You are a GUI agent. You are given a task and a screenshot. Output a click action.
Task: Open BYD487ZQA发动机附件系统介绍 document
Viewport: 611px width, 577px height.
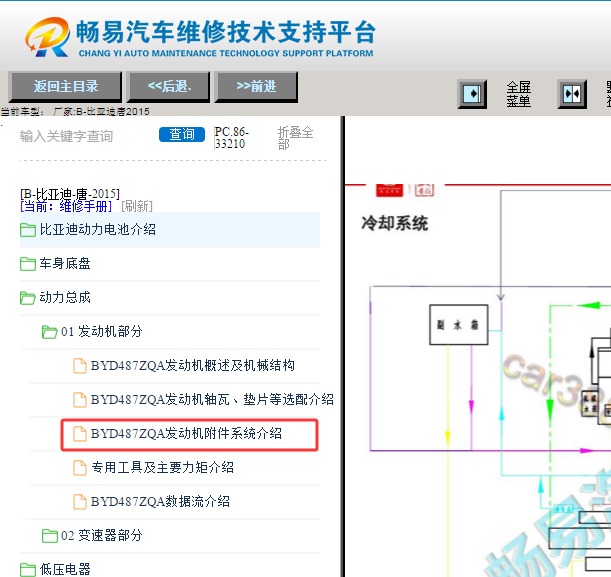pos(186,433)
